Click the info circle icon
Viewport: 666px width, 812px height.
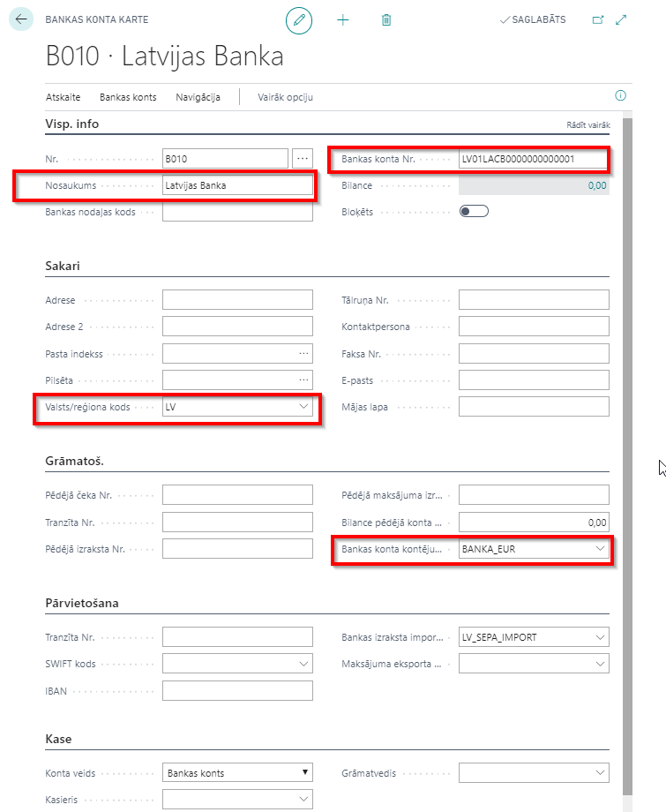[620, 95]
